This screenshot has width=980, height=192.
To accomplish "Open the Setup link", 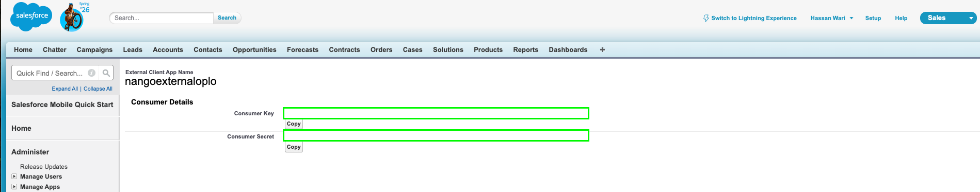I will pyautogui.click(x=873, y=18).
